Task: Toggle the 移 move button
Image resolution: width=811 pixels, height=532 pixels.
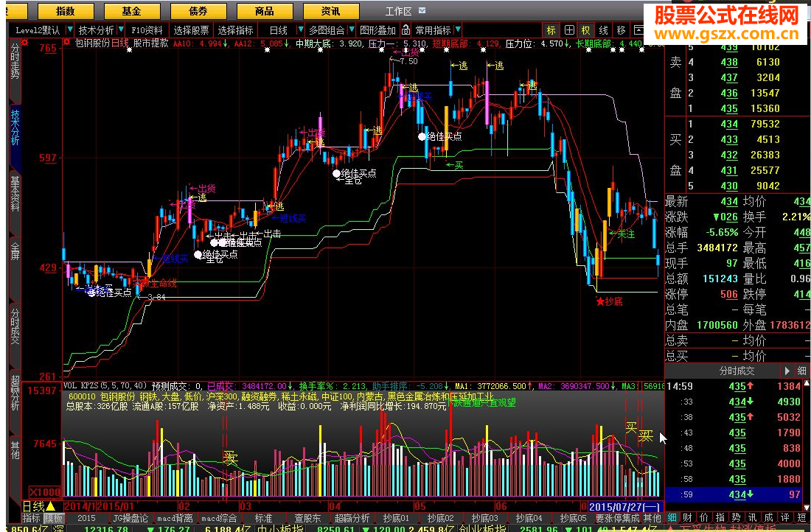Action: 622,30
